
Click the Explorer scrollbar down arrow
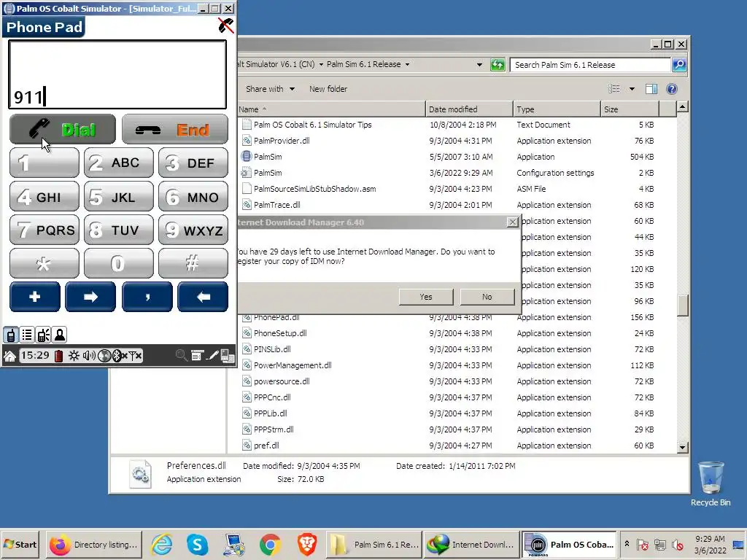pos(682,447)
